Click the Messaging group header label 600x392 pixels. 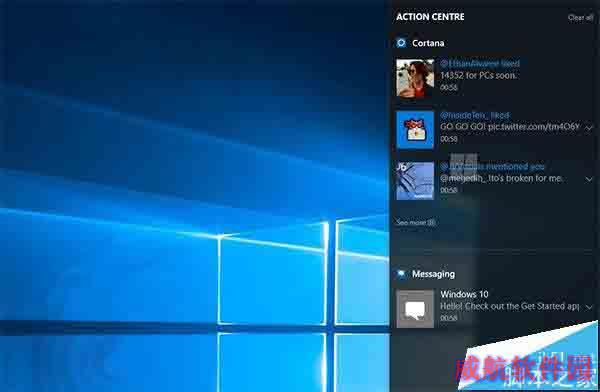coord(433,274)
